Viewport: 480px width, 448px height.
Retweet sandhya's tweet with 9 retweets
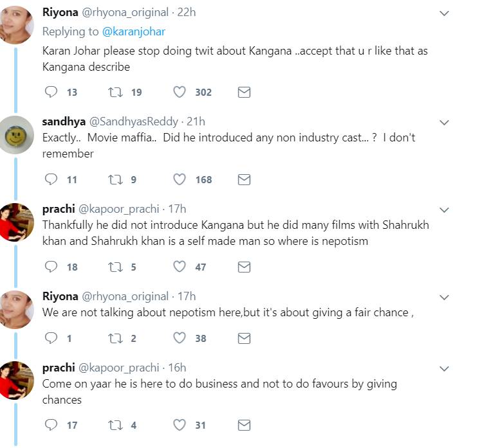tap(116, 179)
